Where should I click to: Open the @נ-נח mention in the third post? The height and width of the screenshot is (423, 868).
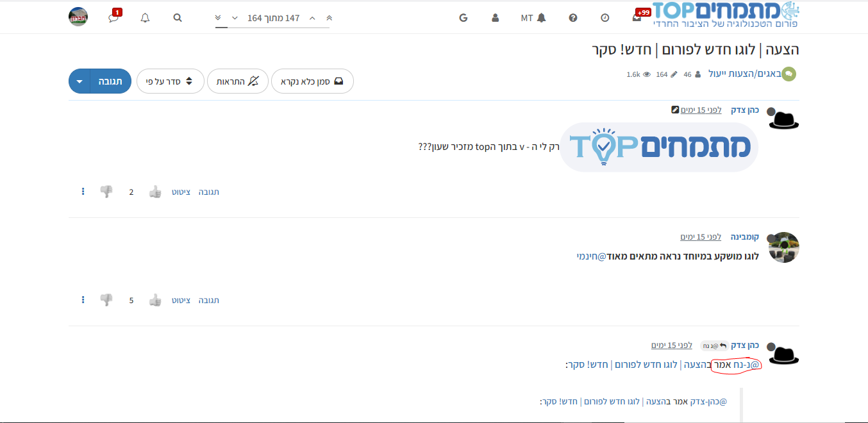(x=747, y=365)
